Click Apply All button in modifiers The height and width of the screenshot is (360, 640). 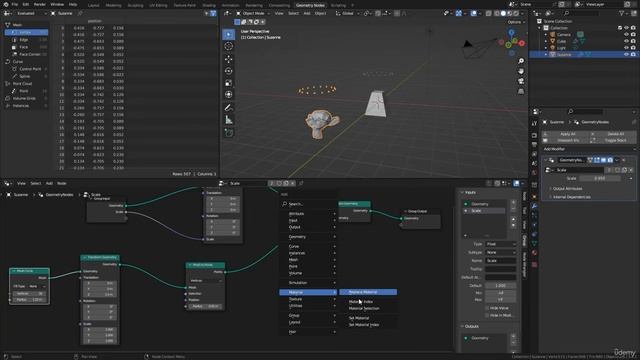click(x=564, y=134)
